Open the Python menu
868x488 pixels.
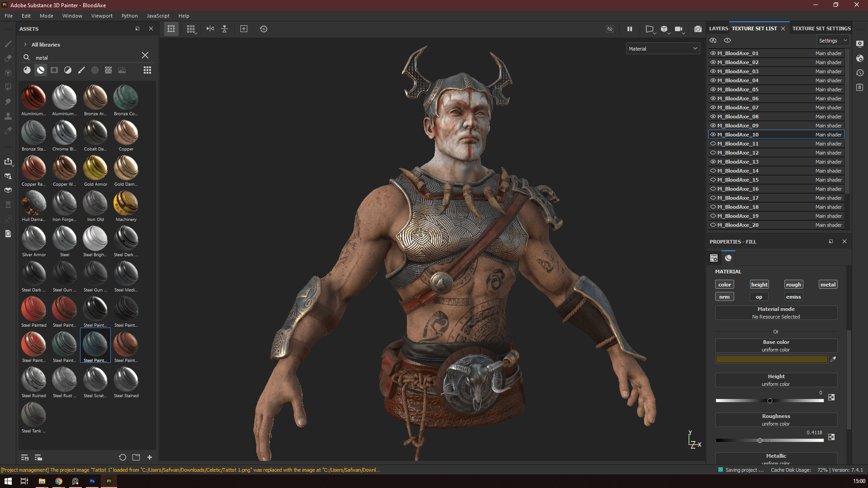(129, 16)
